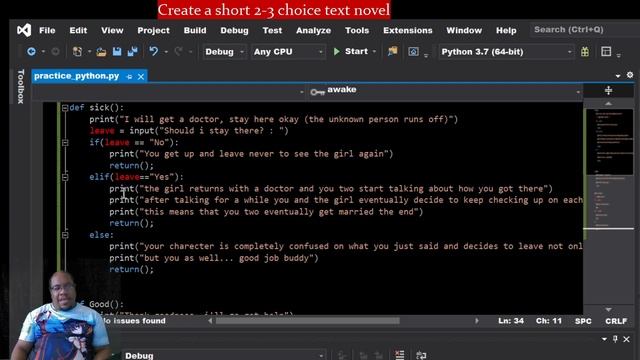Open the Any CPU platform dropdown
Viewport: 640px width, 360px height.
[288, 52]
